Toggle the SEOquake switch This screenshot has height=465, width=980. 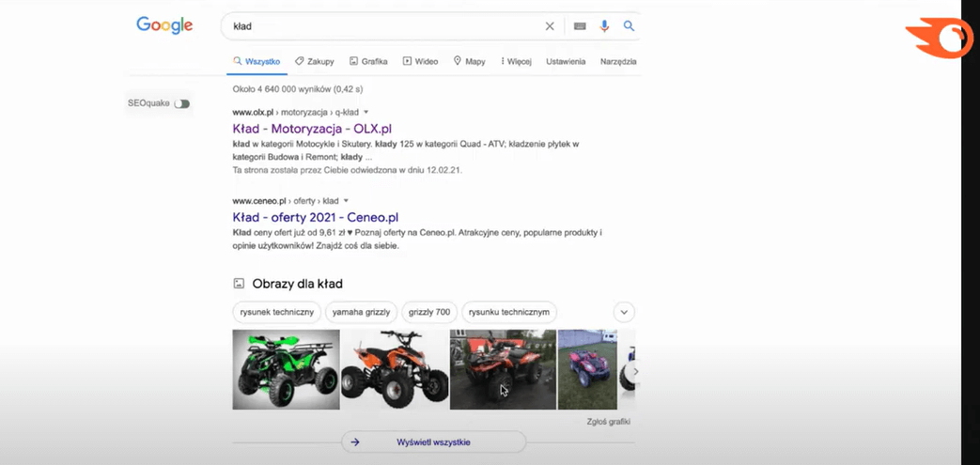[181, 103]
